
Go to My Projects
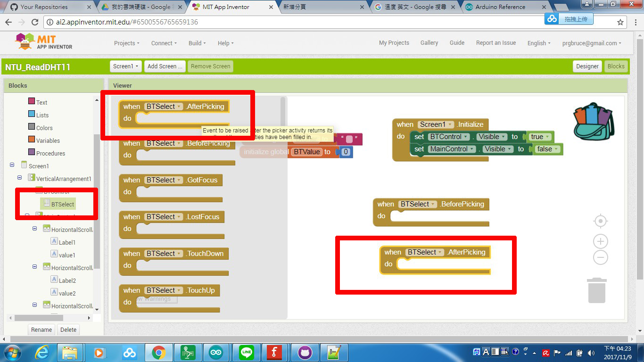394,42
